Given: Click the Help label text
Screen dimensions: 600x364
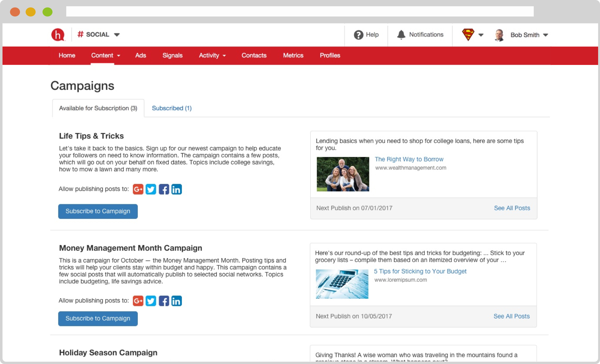Looking at the screenshot, I should tap(372, 35).
